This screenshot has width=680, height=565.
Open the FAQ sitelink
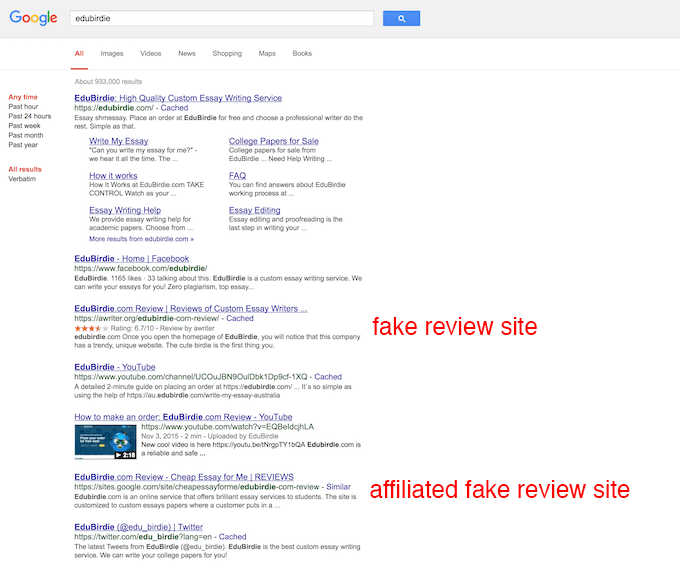[237, 176]
